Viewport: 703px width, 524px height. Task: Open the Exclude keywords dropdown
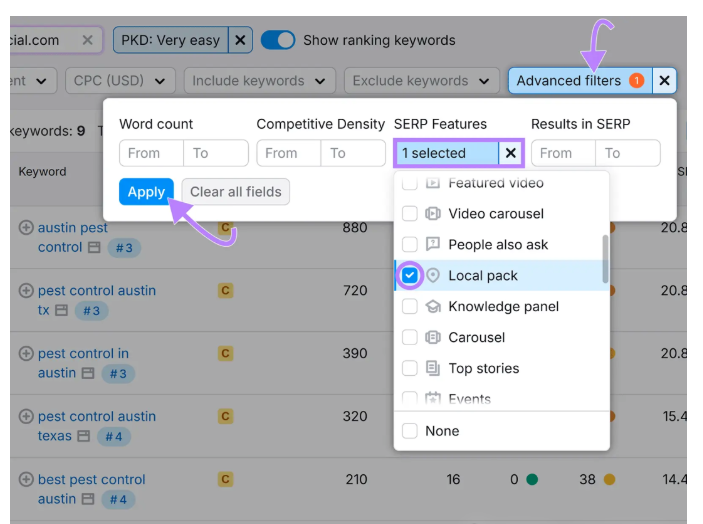pyautogui.click(x=420, y=81)
